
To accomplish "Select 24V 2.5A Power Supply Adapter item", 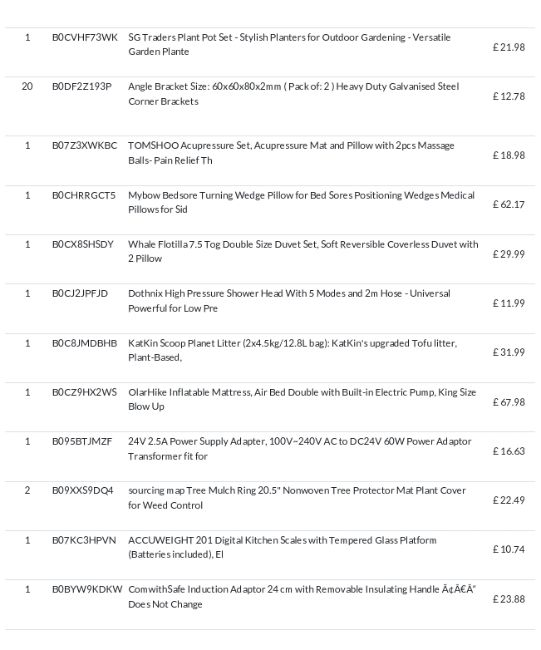I will pyautogui.click(x=299, y=449).
